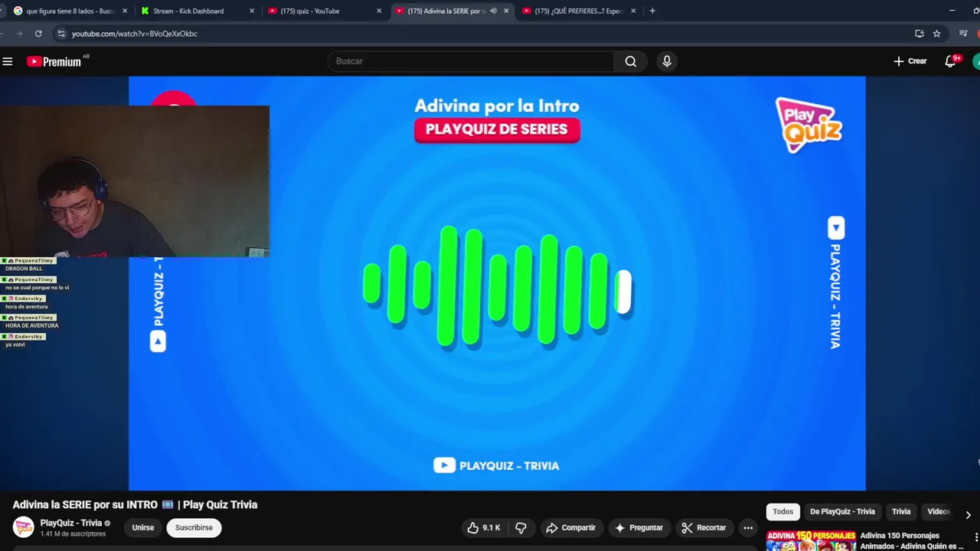The width and height of the screenshot is (980, 551).
Task: Mute the Adivina la SERIE tab audio
Action: [493, 11]
